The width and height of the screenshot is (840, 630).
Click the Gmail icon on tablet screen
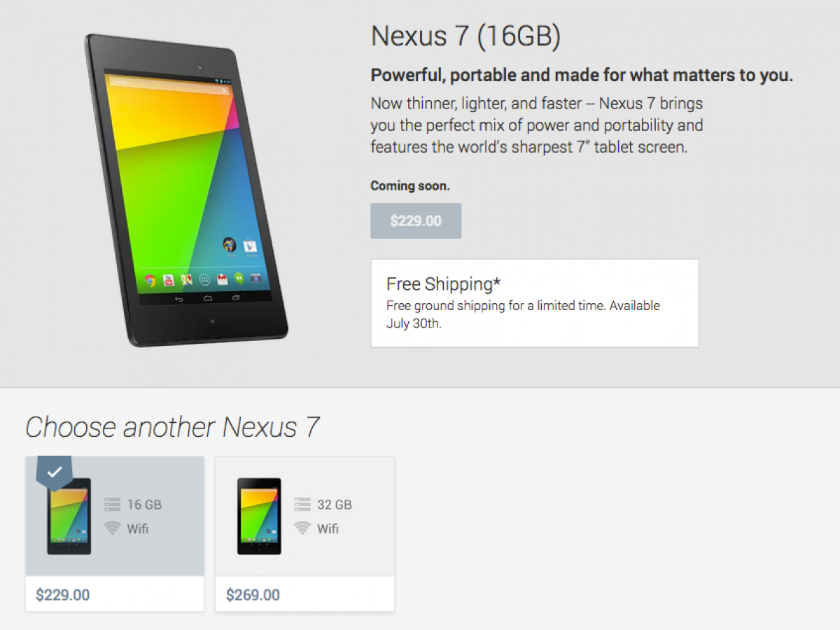click(x=222, y=280)
